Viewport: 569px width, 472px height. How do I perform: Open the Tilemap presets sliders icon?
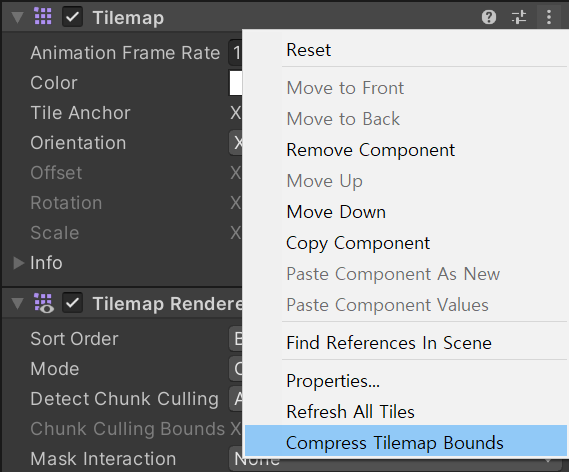click(519, 17)
